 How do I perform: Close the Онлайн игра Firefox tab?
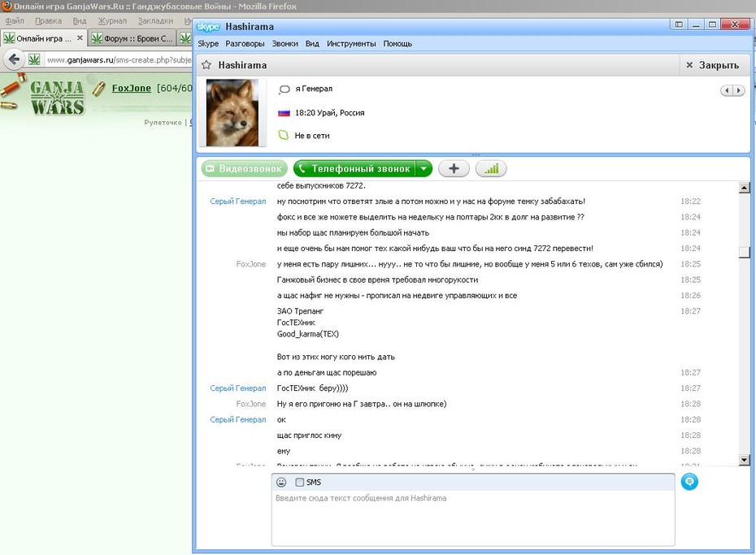[80, 38]
